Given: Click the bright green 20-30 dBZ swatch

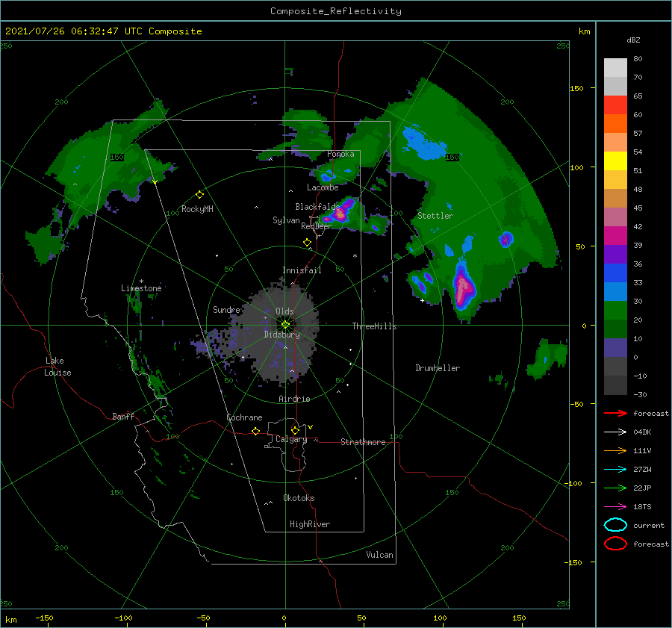Looking at the screenshot, I should (615, 311).
